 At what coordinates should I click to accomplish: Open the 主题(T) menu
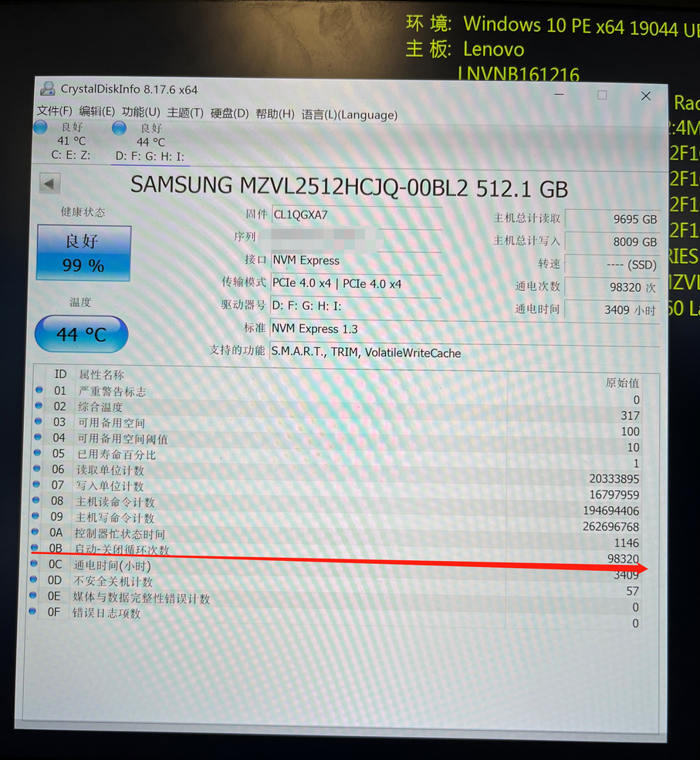click(x=185, y=113)
